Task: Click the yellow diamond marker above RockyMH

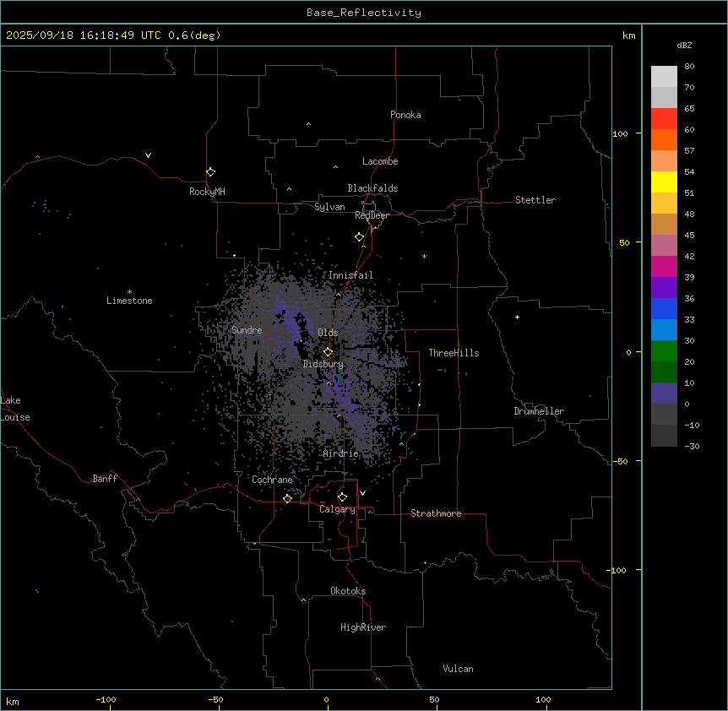Action: coord(210,172)
